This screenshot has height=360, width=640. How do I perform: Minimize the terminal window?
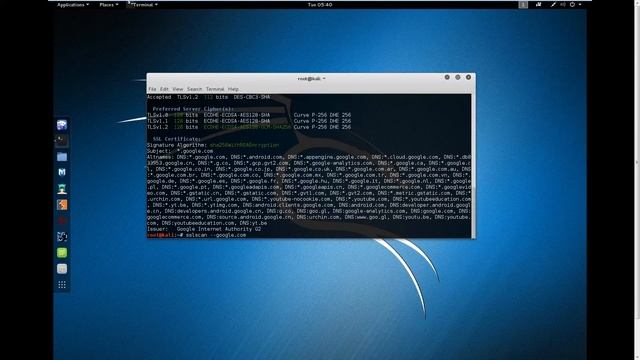(x=447, y=77)
